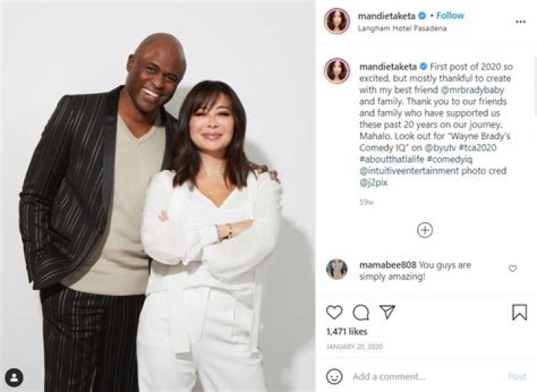Open the @mrbradybaby mention
537x392 pixels.
coord(472,90)
